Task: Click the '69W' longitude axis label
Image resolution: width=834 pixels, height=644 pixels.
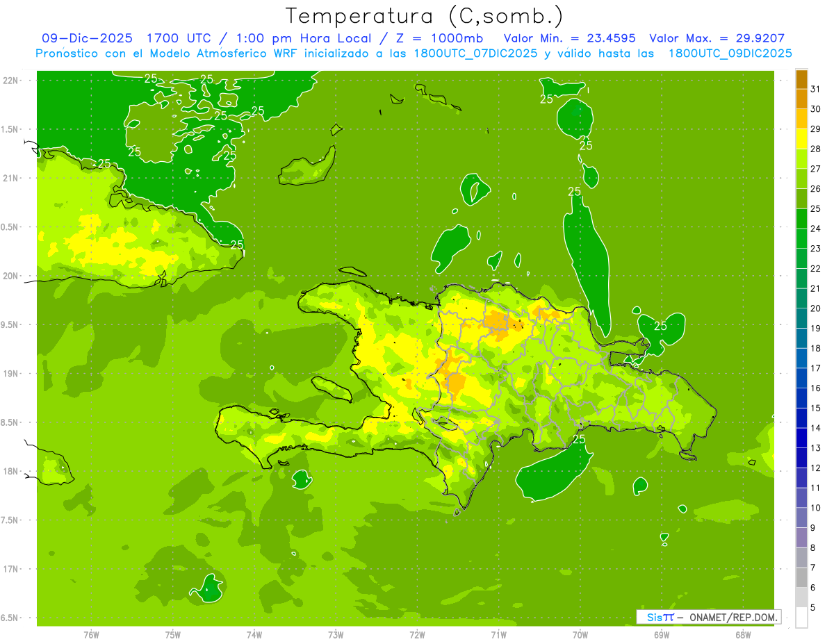Action: [662, 634]
